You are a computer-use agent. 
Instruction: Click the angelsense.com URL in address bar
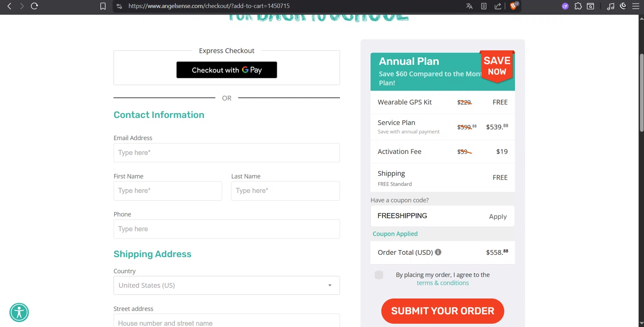click(209, 6)
